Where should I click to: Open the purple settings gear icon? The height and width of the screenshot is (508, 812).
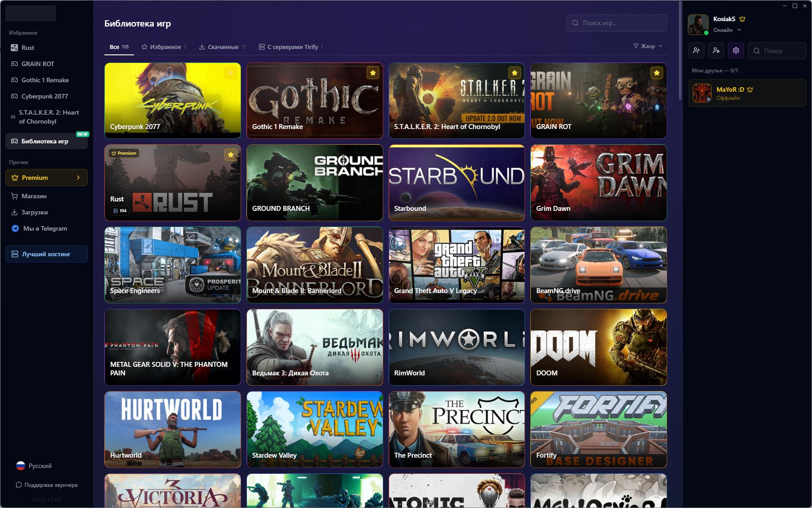click(736, 51)
